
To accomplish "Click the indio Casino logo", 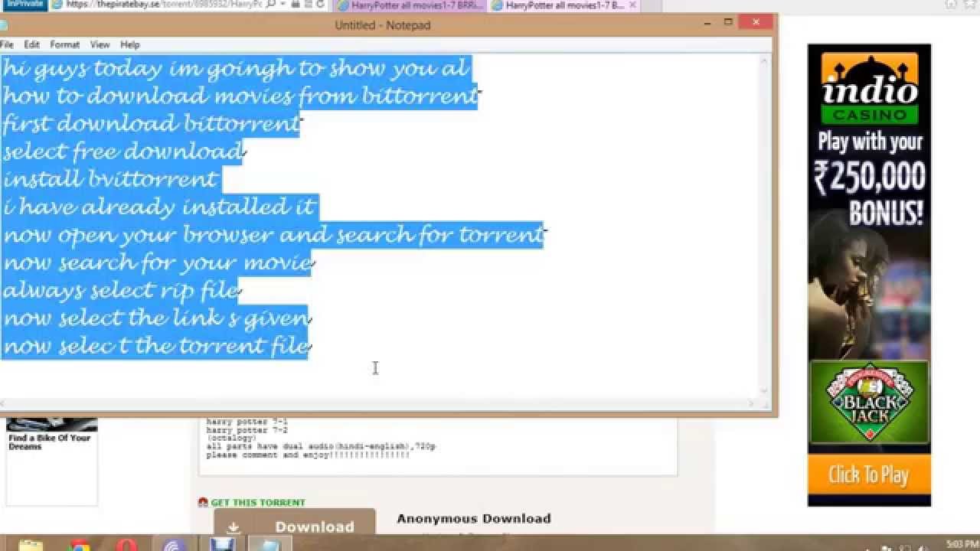I will 869,89.
